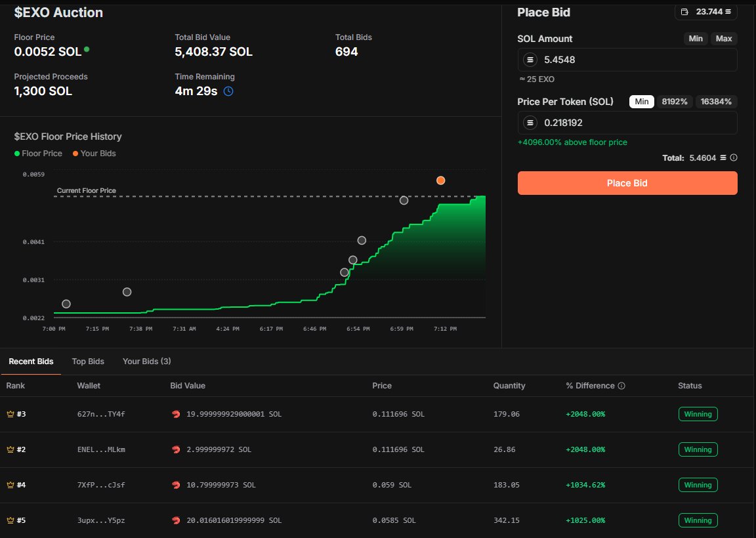Click the SOL Amount input field
This screenshot has width=756, height=538.
(x=627, y=59)
